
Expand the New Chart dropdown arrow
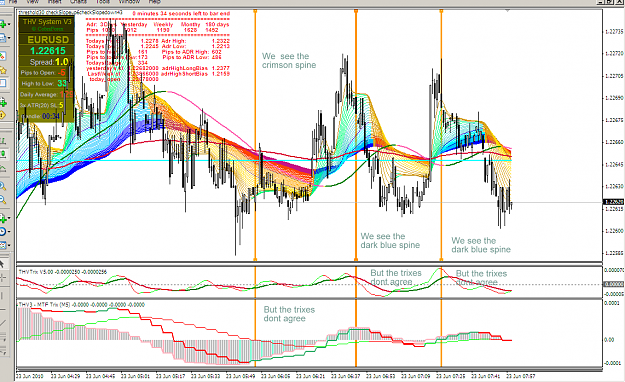pos(9,25)
